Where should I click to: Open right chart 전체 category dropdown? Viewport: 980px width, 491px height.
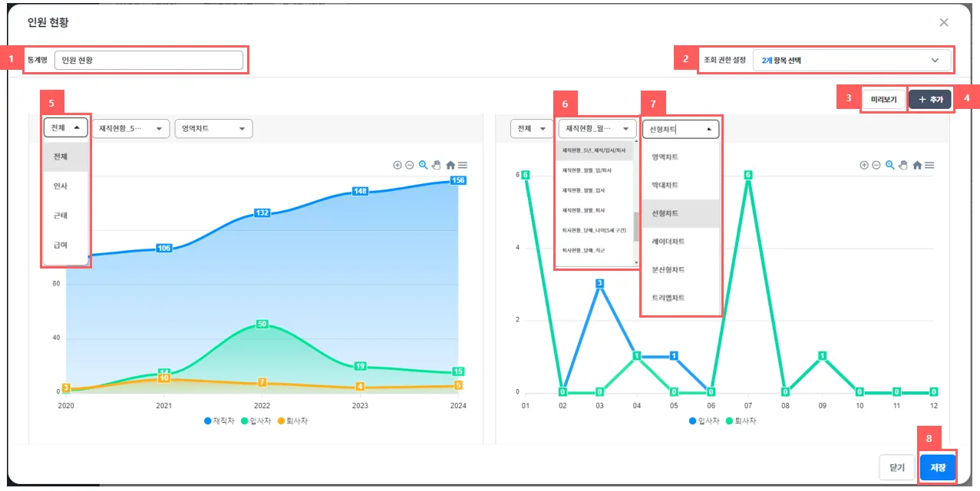coord(531,128)
